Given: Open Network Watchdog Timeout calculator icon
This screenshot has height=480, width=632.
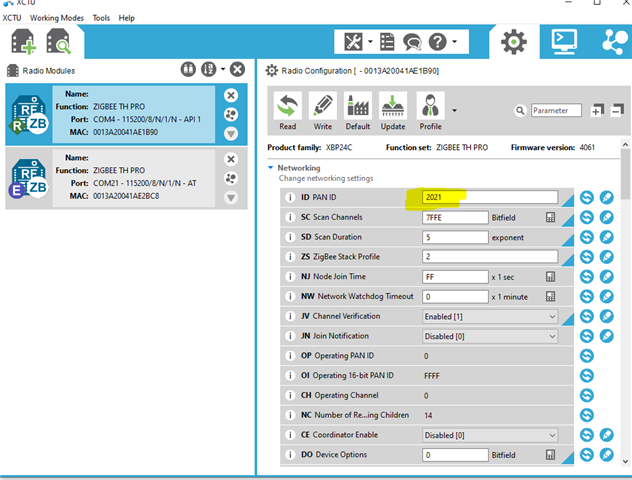Looking at the screenshot, I should pyautogui.click(x=550, y=297).
